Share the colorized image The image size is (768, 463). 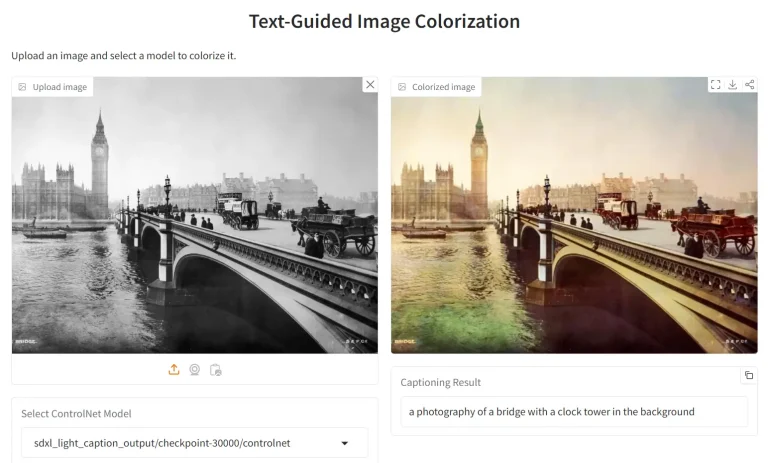pyautogui.click(x=749, y=85)
